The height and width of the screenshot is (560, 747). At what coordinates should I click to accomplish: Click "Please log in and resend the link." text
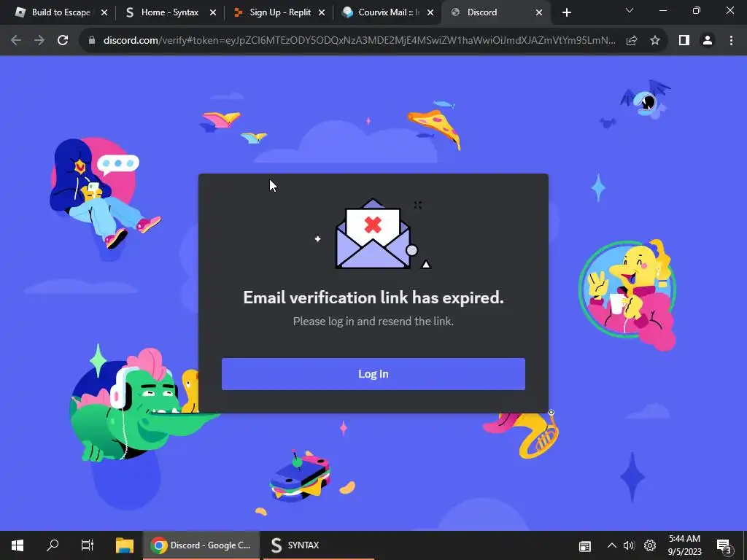click(373, 322)
